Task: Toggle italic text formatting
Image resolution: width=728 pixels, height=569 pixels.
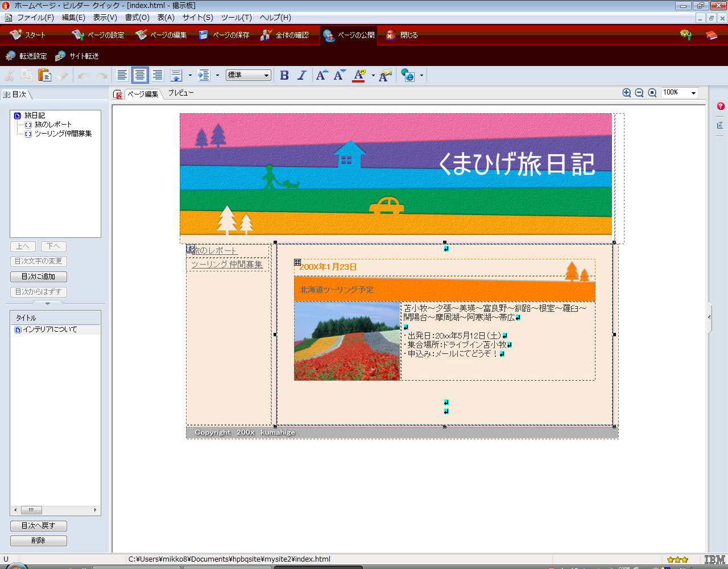Action: tap(302, 75)
